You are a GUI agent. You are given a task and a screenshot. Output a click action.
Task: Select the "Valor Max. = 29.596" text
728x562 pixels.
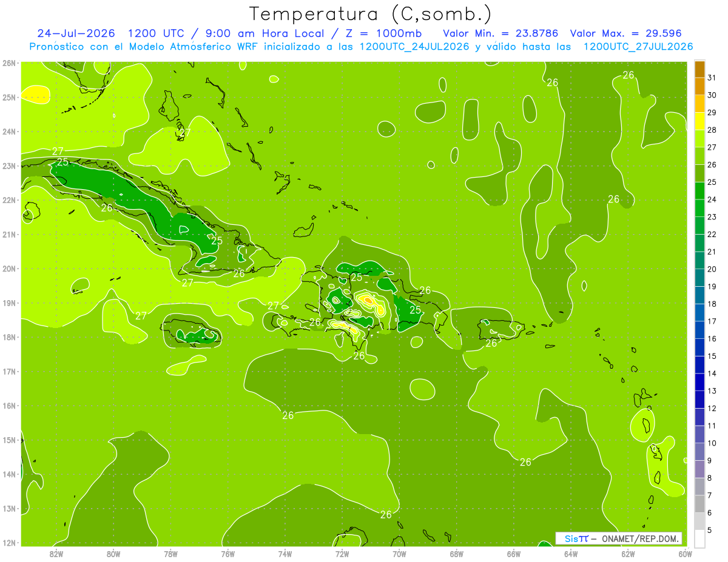coord(625,33)
